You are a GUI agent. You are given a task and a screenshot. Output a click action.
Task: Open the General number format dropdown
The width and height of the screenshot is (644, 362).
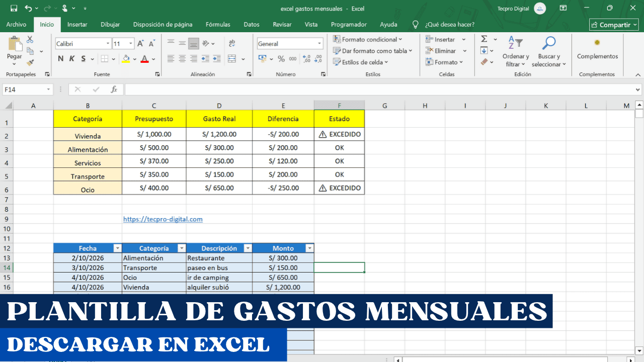[x=319, y=44]
